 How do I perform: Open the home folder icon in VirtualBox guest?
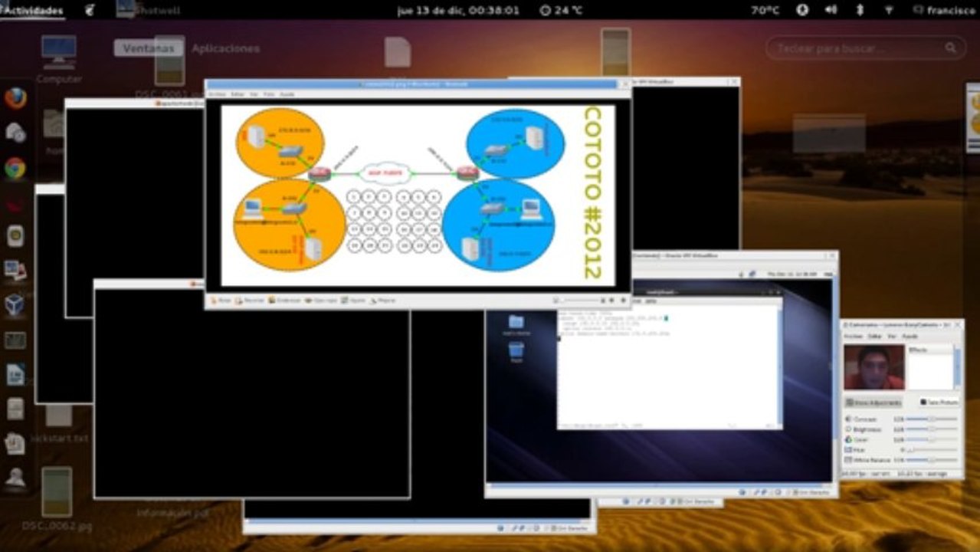[x=516, y=324]
